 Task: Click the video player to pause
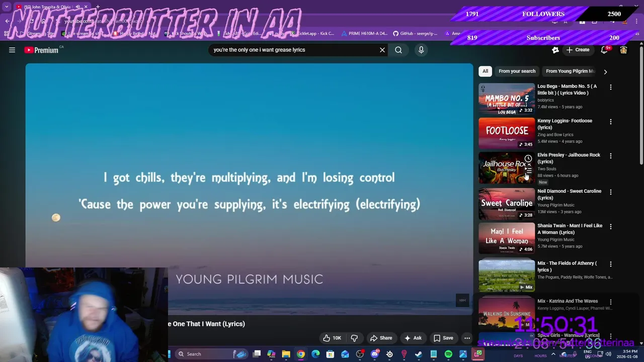click(x=249, y=189)
